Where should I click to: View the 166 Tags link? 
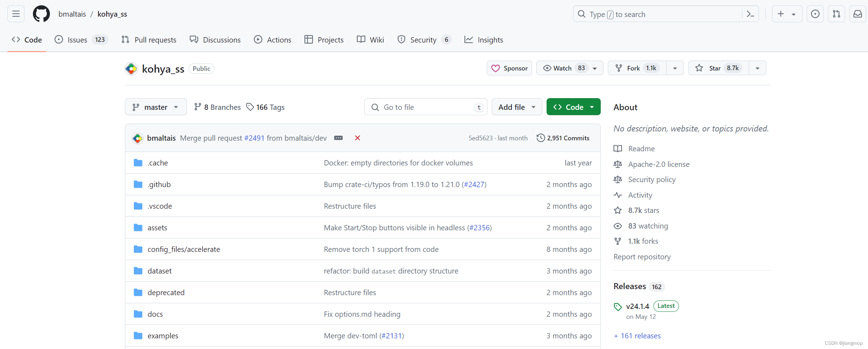click(265, 107)
